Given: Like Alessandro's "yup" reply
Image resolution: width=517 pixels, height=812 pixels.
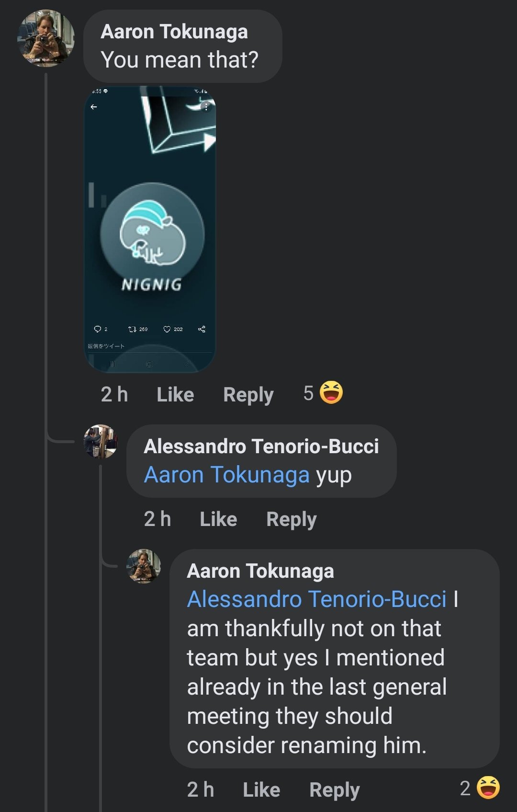Looking at the screenshot, I should (218, 519).
